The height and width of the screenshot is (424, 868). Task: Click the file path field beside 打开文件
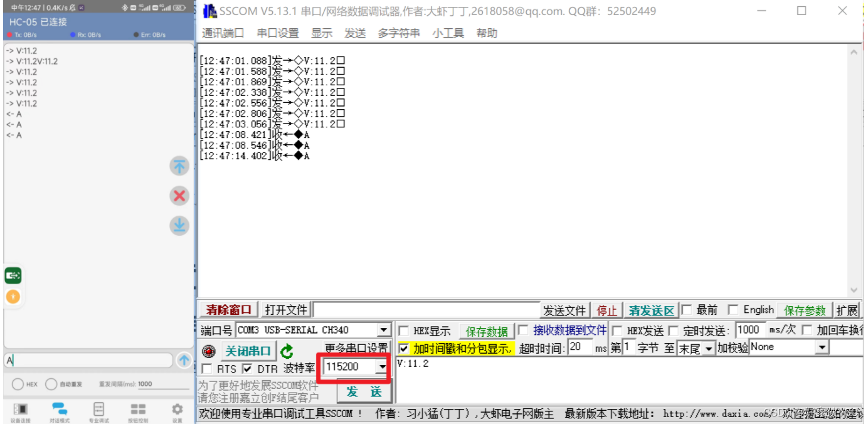coord(426,310)
